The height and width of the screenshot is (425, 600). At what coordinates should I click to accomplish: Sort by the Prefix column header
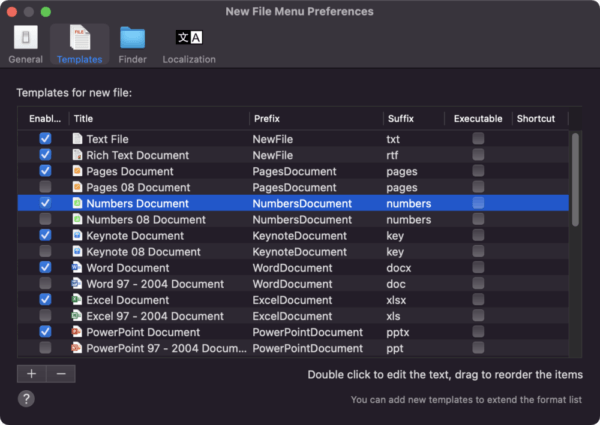click(316, 119)
